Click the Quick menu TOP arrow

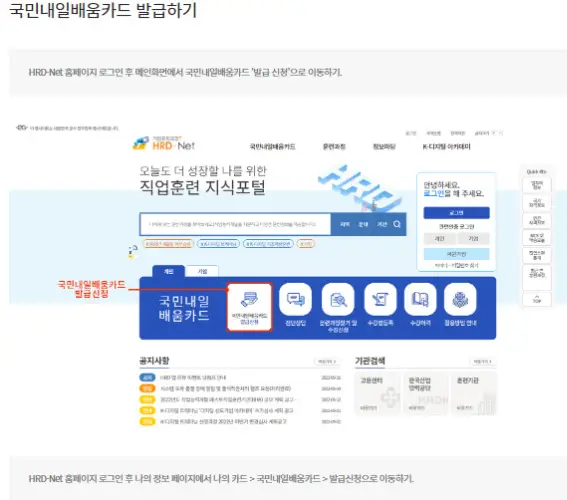tap(537, 299)
